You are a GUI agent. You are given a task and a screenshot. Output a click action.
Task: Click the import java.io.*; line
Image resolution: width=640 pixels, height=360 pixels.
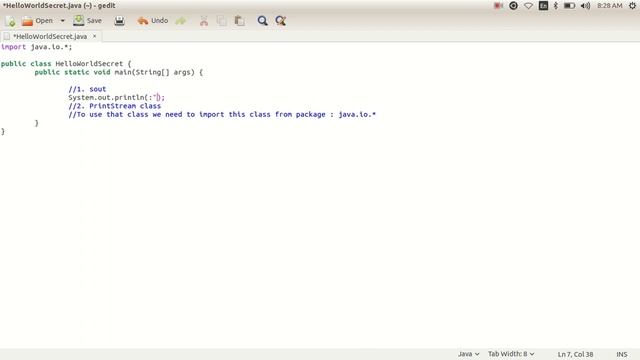click(36, 47)
